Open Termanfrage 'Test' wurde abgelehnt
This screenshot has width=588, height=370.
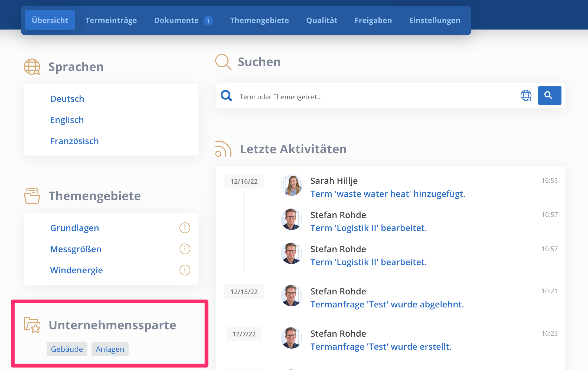coord(387,304)
